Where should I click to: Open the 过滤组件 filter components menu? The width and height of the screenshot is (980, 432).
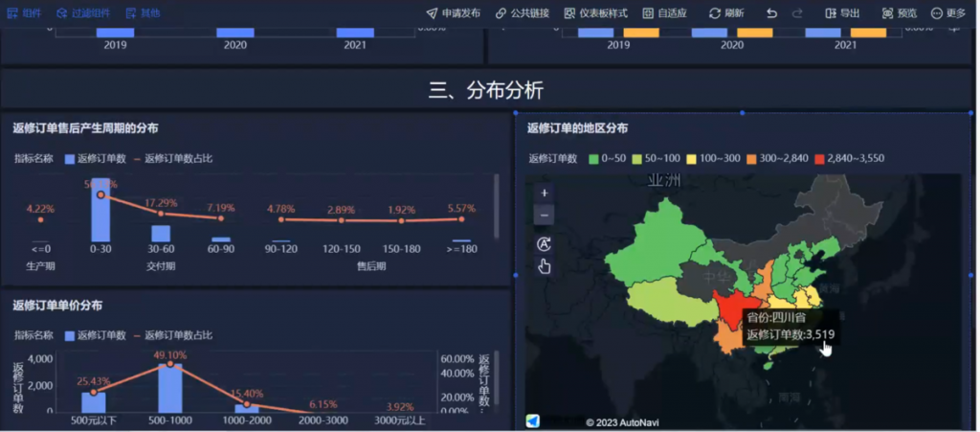(x=83, y=13)
